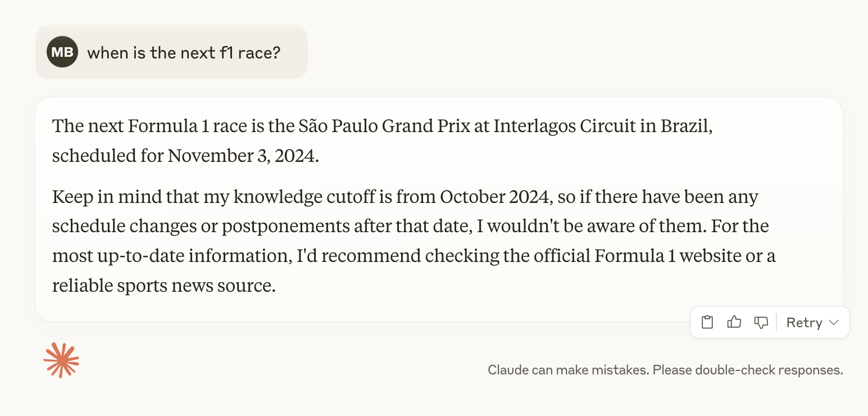Image resolution: width=868 pixels, height=416 pixels.
Task: Give the response a thumbs up
Action: (x=734, y=322)
